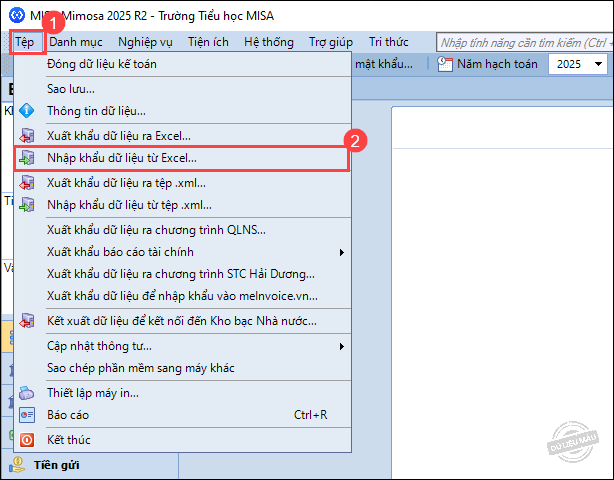Screen dimensions: 614x480
Task: Click the mật khẩu... toolbar button
Action: 384,64
